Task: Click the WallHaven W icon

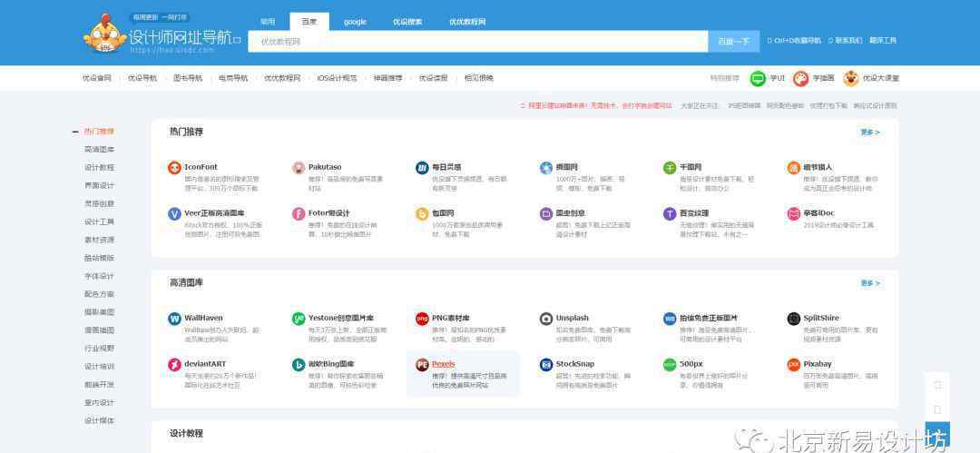Action: [x=174, y=320]
